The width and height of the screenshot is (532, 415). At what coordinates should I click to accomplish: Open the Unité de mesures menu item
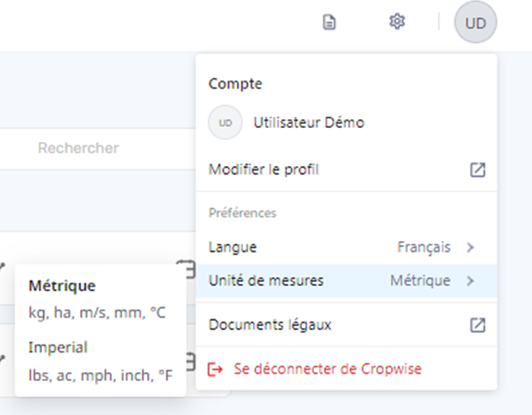coord(266,281)
